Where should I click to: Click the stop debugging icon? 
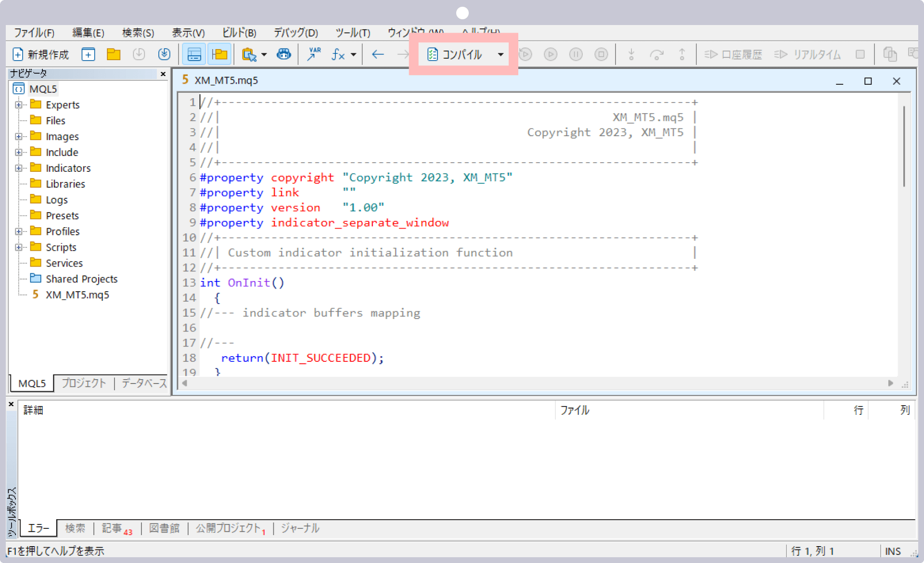601,54
